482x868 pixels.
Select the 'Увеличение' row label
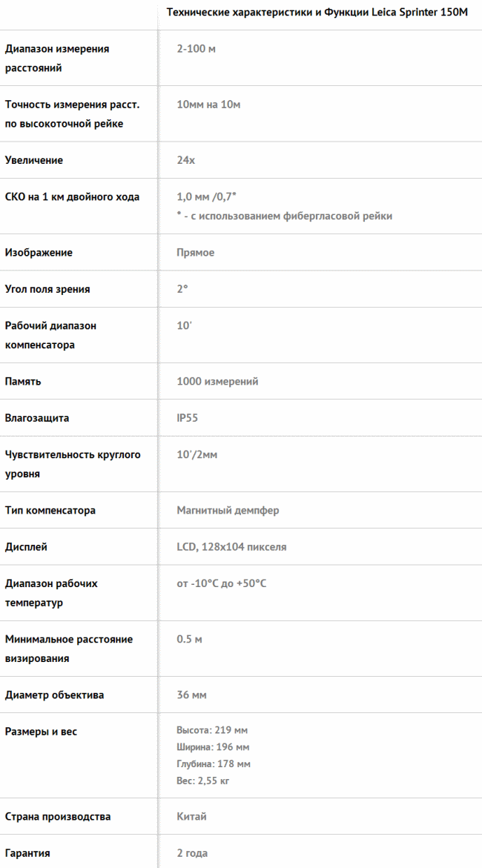34,160
